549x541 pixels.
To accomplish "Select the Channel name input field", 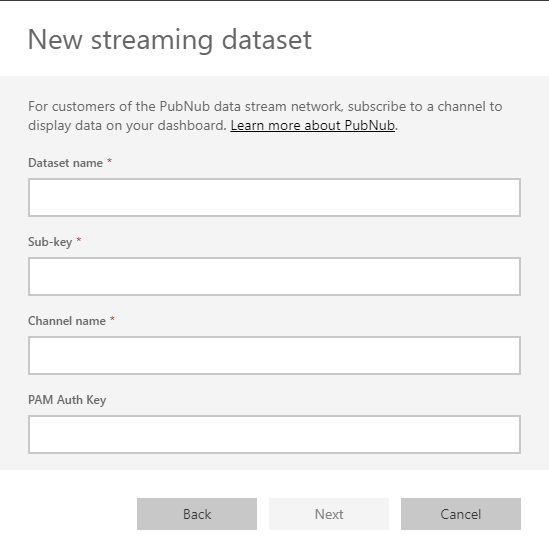I will (274, 355).
